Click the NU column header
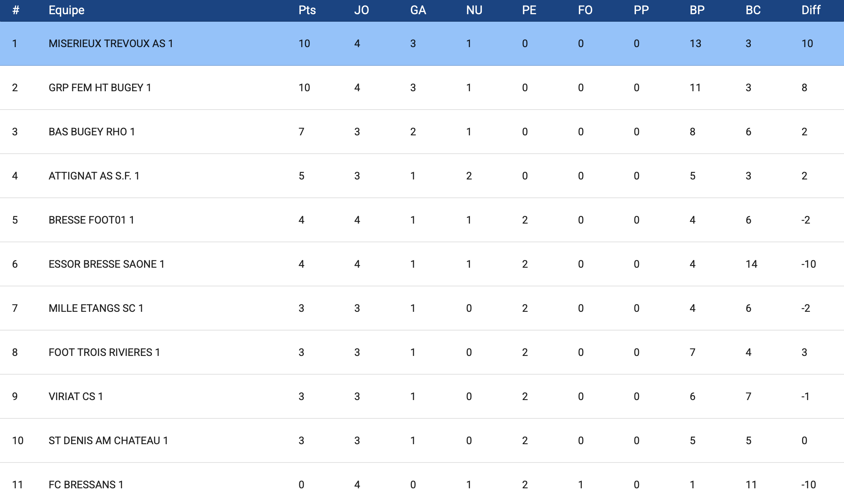This screenshot has width=844, height=504. point(474,10)
